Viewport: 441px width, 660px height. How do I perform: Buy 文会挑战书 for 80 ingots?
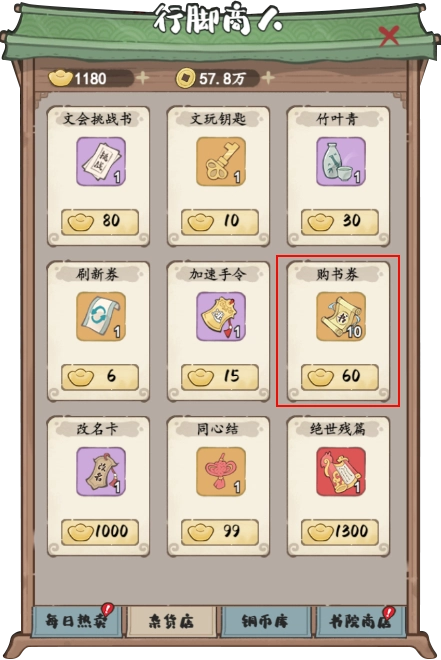(x=100, y=222)
